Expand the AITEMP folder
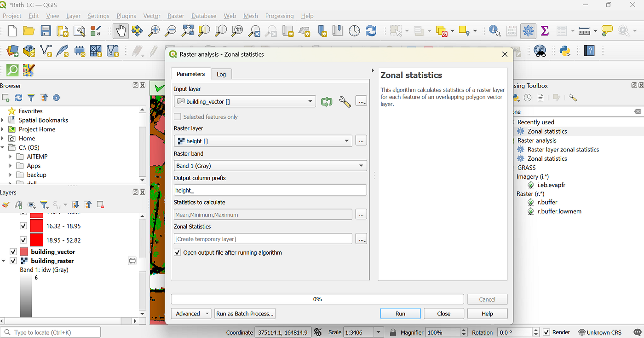 tap(11, 157)
